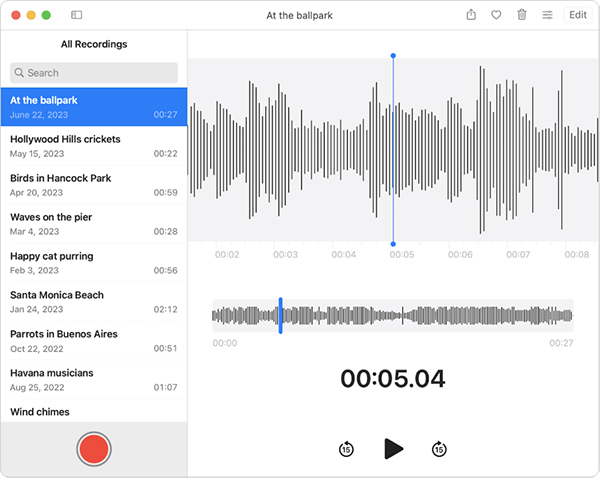Mark recording as favorite with heart icon
The width and height of the screenshot is (600, 478).
496,15
